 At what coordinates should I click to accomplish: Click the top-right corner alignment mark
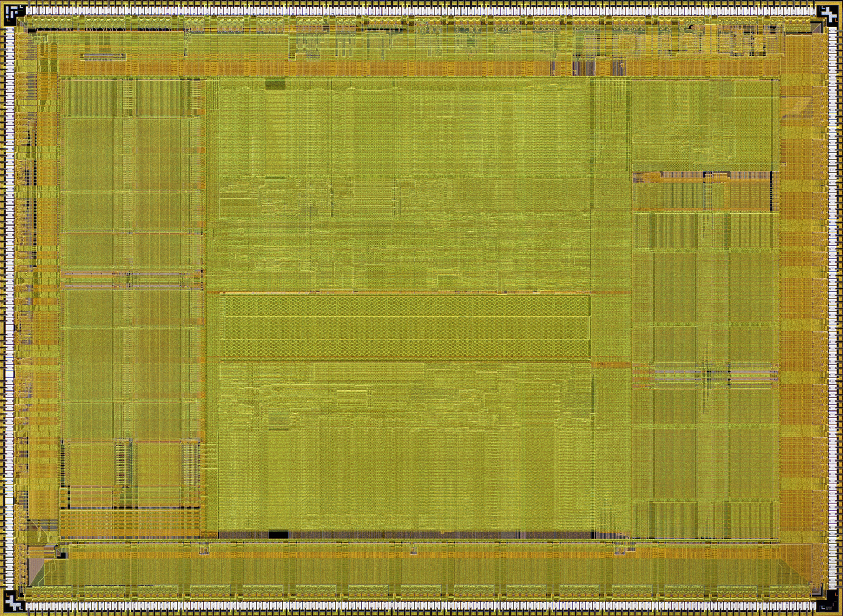click(x=828, y=14)
